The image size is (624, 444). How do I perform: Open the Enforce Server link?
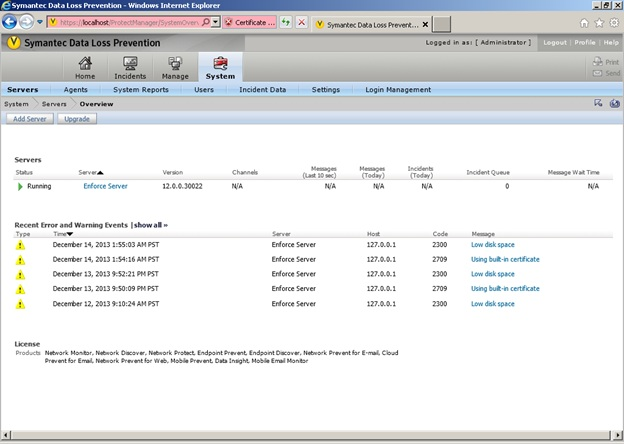tap(105, 186)
